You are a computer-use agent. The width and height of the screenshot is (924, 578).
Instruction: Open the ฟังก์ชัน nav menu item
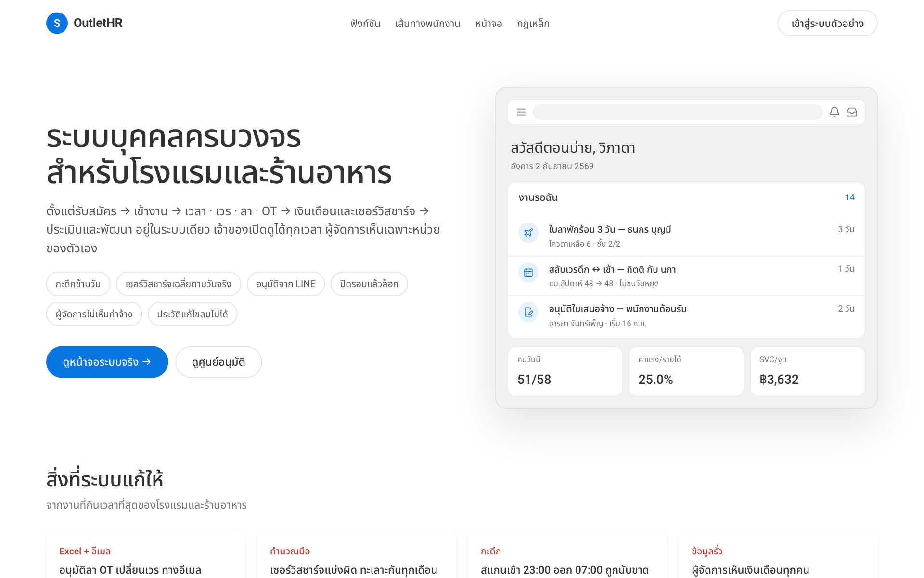coord(365,24)
